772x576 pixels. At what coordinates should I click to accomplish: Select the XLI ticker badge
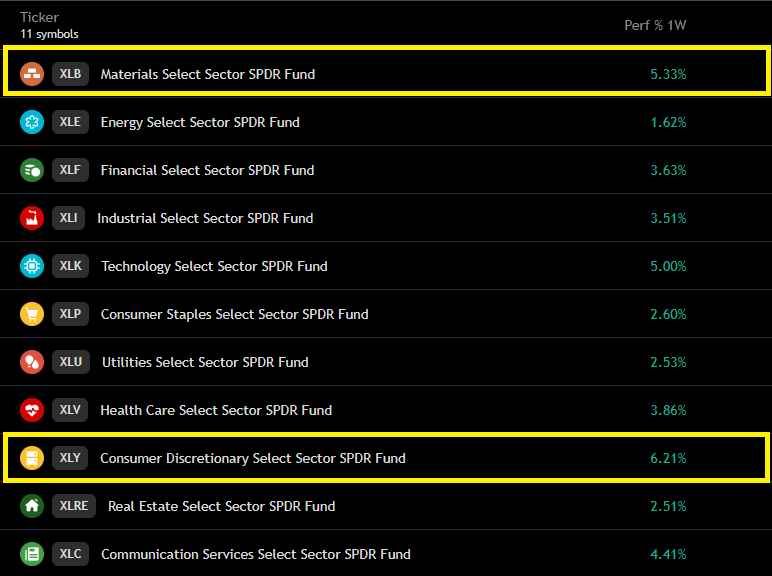point(68,218)
